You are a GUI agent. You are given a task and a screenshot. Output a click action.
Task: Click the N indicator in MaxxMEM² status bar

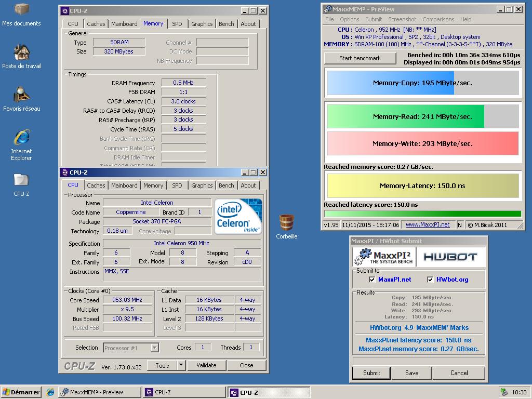460,224
